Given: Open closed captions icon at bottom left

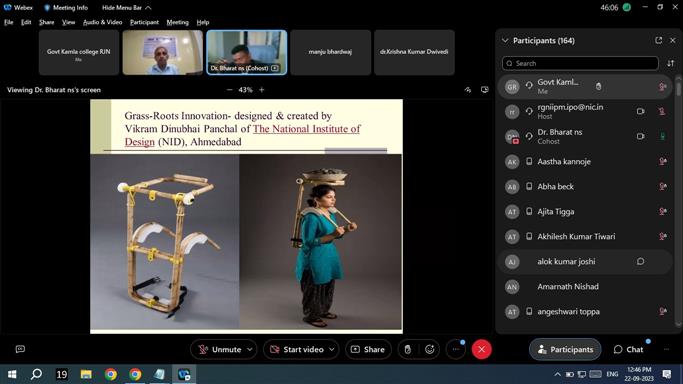Looking at the screenshot, I should tap(20, 349).
